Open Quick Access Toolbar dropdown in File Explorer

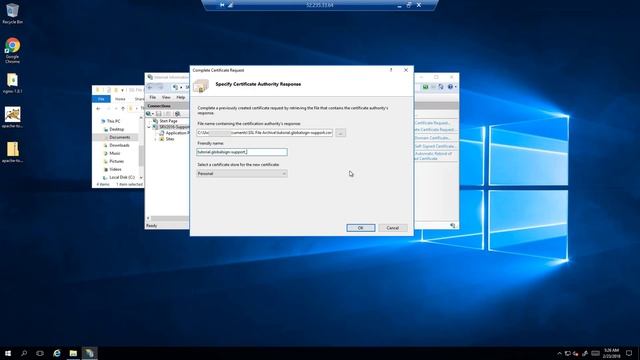122,90
